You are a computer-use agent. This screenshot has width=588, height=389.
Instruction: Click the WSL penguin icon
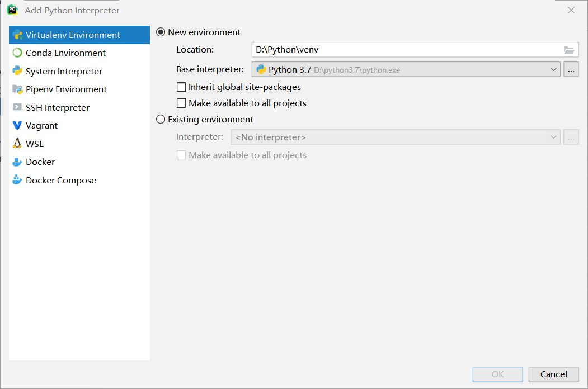tap(17, 144)
